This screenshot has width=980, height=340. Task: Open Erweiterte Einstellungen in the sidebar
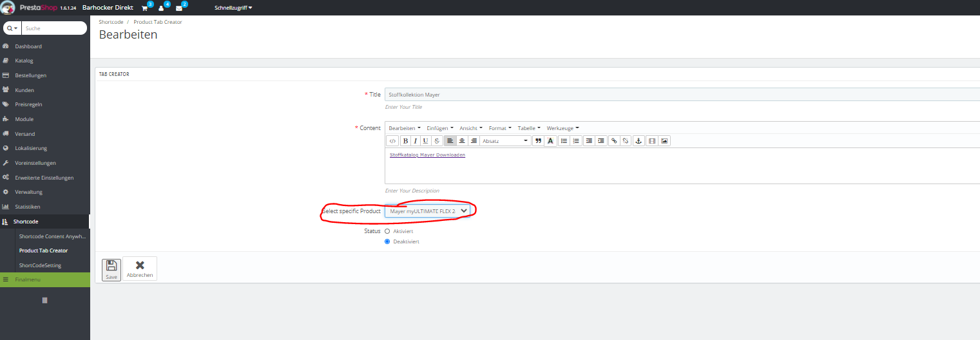[x=45, y=178]
